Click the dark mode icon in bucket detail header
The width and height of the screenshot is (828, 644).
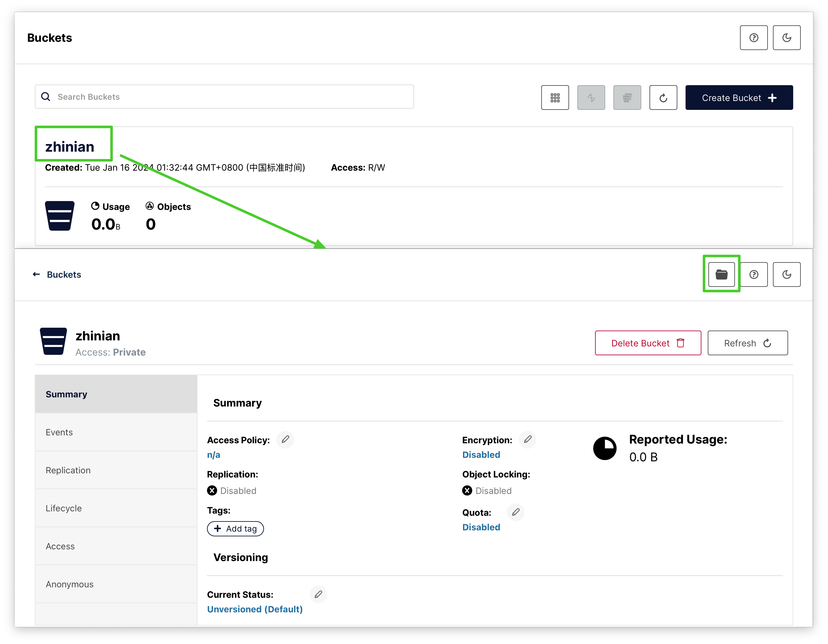pyautogui.click(x=787, y=274)
